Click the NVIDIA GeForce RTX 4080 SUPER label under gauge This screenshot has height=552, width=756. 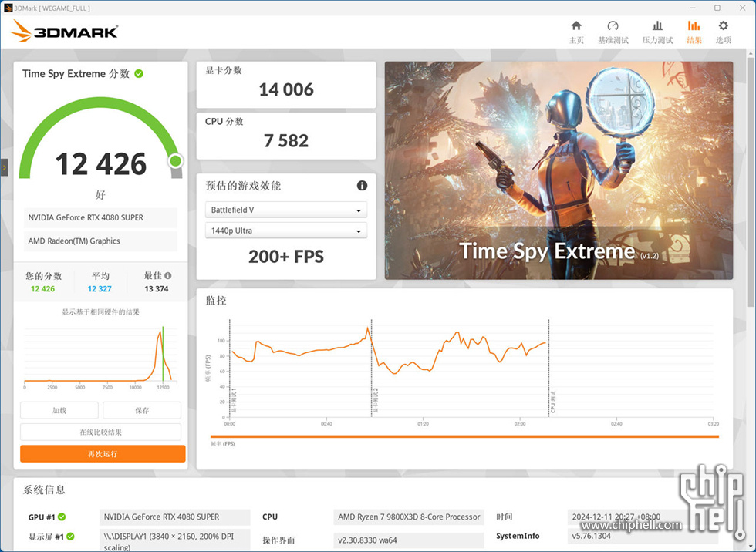100,217
